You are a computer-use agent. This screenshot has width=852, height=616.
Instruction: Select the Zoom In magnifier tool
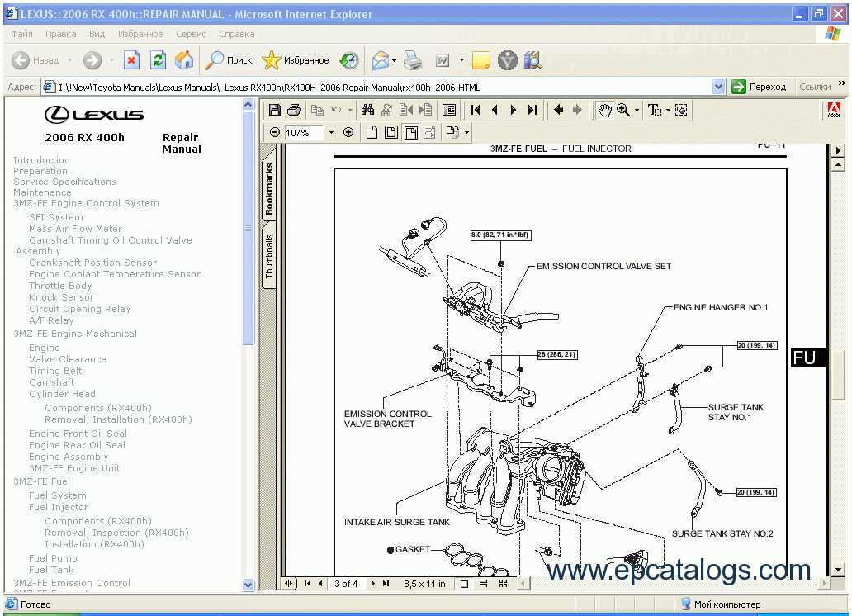coord(623,111)
